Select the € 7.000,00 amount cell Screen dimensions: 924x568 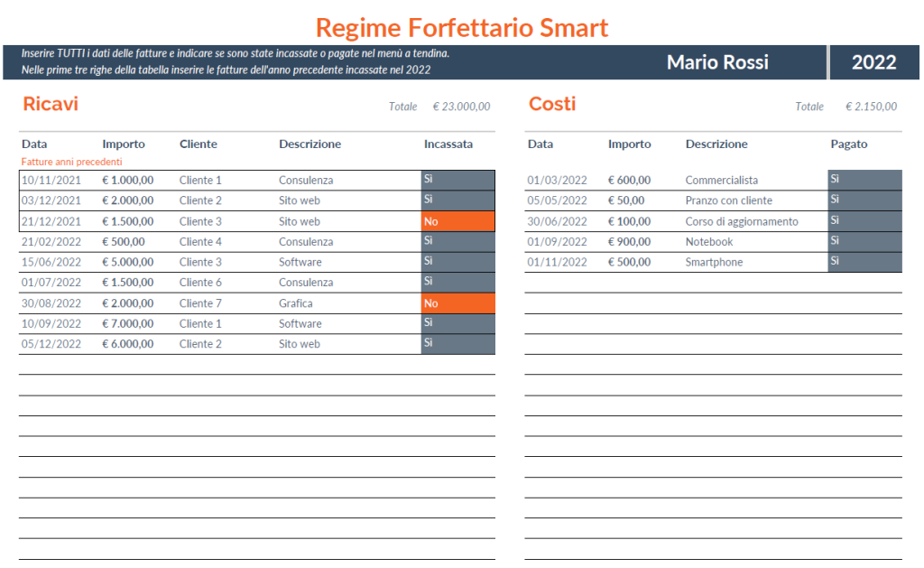tap(127, 323)
